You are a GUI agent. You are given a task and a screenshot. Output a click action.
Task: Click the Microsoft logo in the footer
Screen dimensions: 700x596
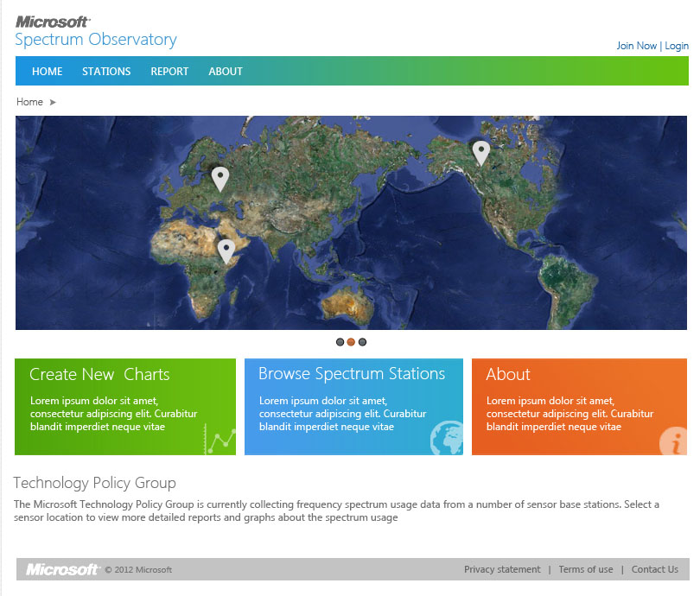click(62, 569)
